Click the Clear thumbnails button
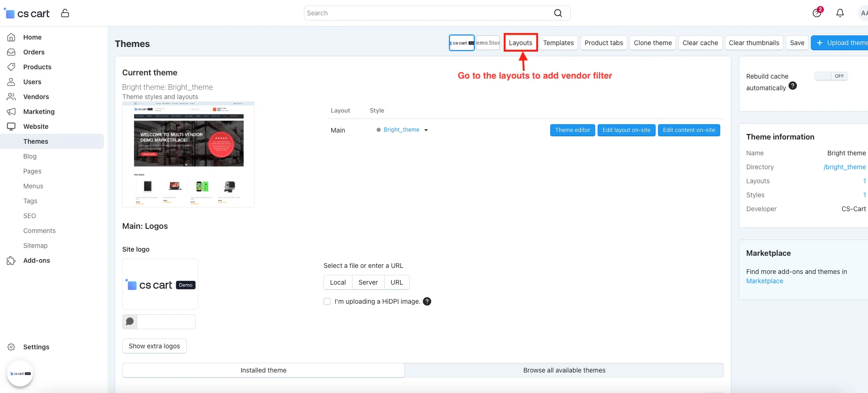 [754, 43]
